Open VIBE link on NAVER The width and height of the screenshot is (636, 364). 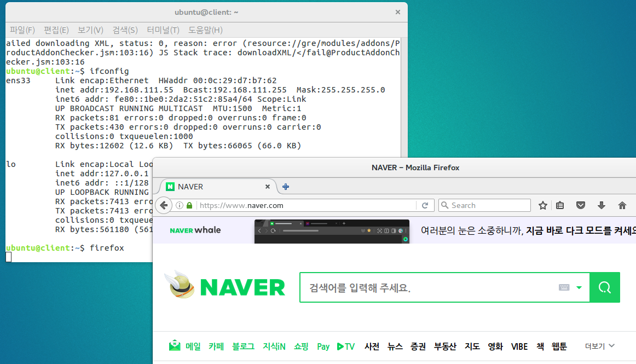[x=519, y=346]
